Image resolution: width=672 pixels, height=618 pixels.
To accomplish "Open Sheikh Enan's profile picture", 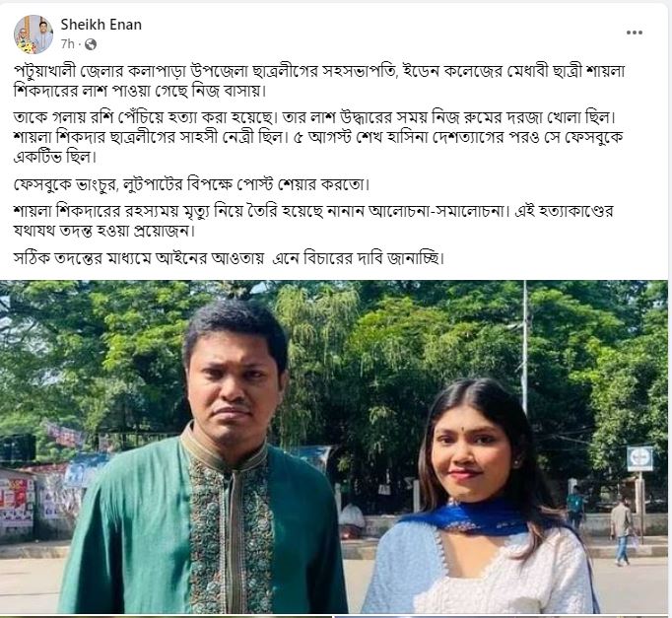I will click(x=34, y=34).
